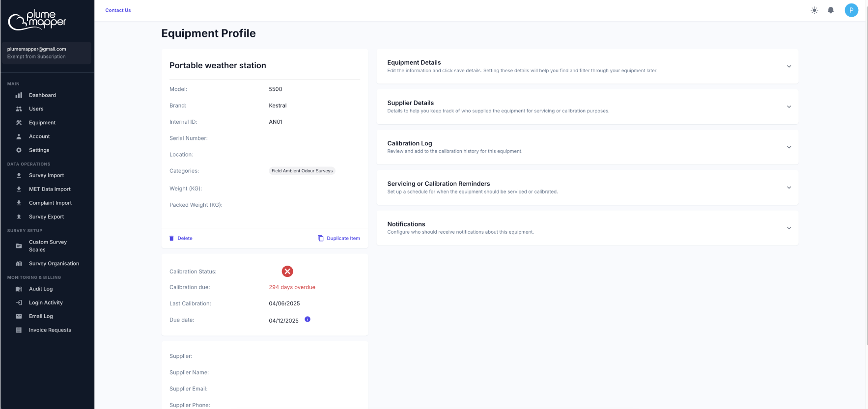
Task: Click the Equipment tools icon
Action: tap(19, 123)
